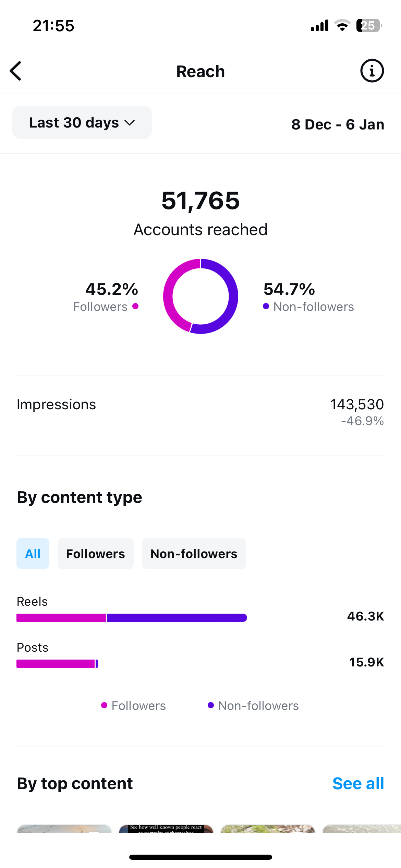This screenshot has height=868, width=401.
Task: Tap the 8 Dec - 6 Jan date range
Action: (338, 124)
